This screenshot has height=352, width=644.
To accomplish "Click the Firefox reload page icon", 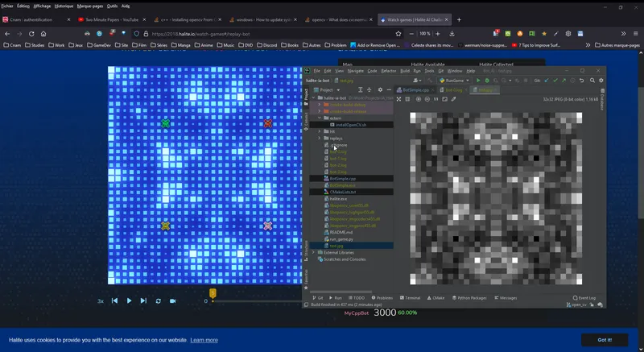I will (x=31, y=34).
